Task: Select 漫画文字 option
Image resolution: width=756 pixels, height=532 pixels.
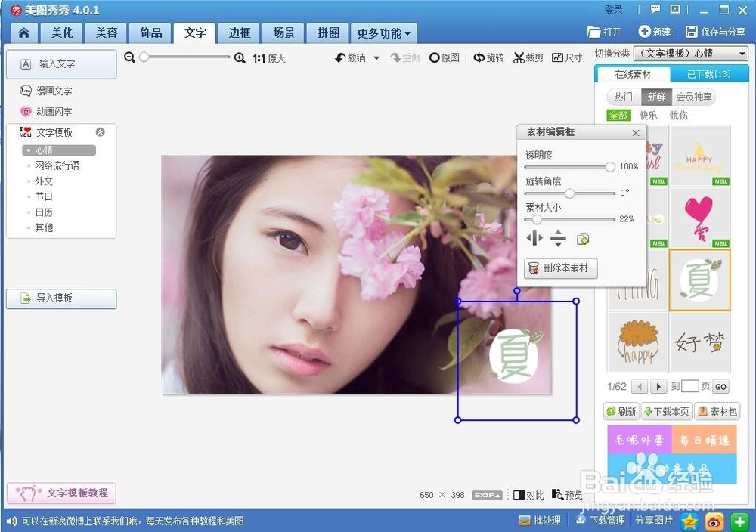Action: (x=46, y=91)
